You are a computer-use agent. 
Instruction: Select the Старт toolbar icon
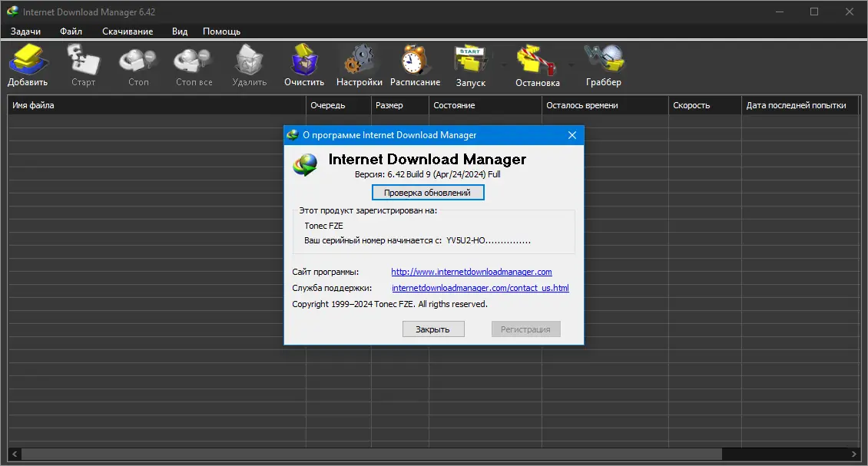[x=83, y=61]
